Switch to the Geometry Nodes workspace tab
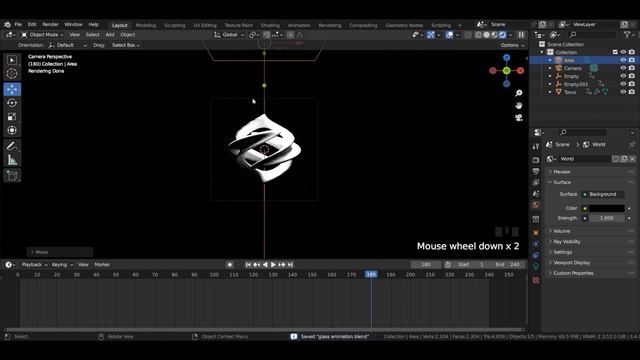The image size is (640, 360). (404, 25)
